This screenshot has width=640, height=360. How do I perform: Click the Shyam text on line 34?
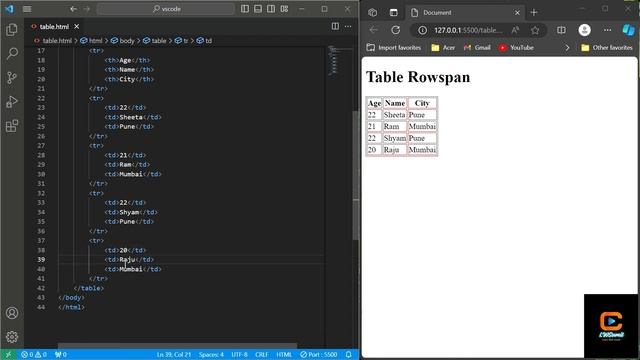(129, 212)
